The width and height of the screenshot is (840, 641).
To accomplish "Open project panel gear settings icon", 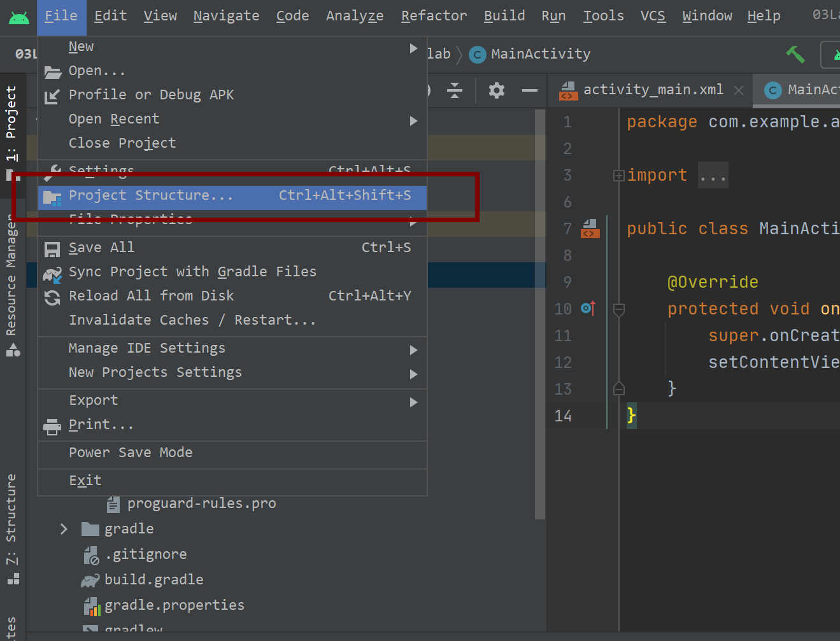I will click(x=497, y=91).
